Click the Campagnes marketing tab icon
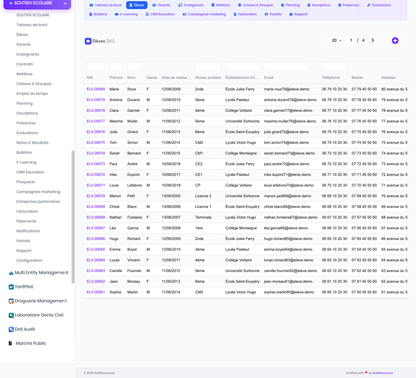Viewport: 416px width, 378px height. pos(185,14)
